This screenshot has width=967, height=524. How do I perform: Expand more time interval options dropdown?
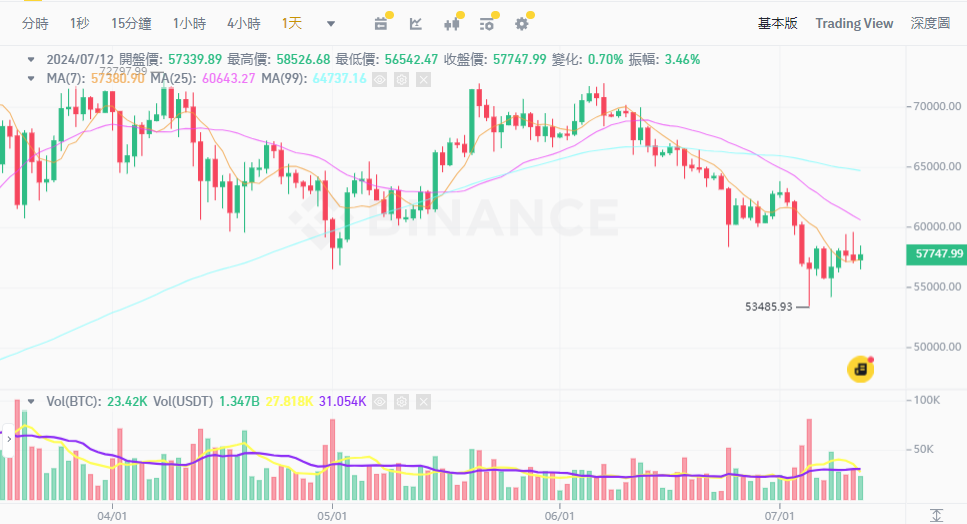tap(331, 23)
